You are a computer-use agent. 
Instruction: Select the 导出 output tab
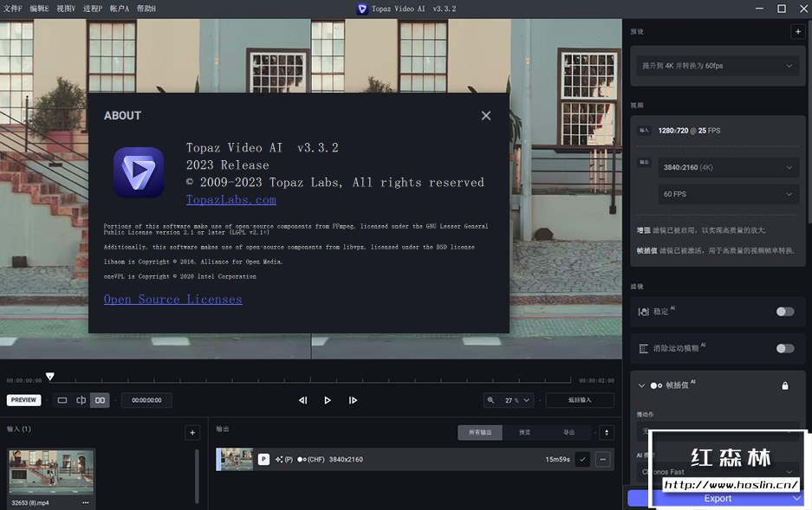[x=568, y=432]
